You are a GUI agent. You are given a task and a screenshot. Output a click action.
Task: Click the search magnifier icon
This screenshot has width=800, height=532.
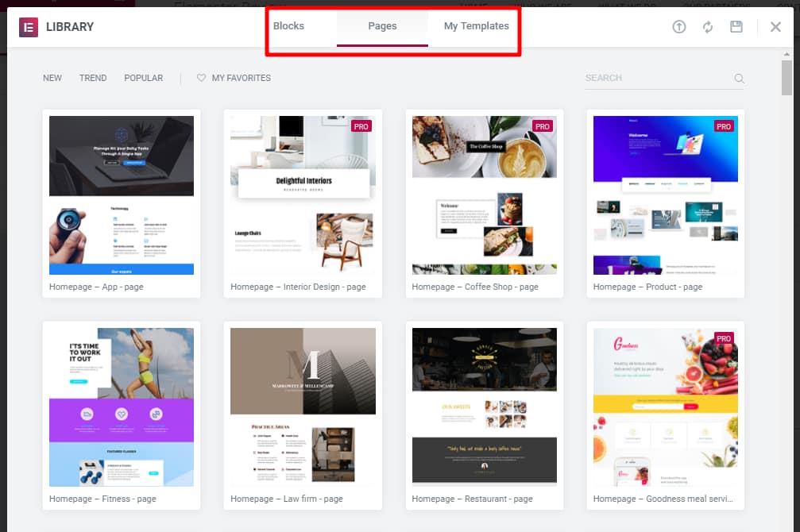coord(739,79)
